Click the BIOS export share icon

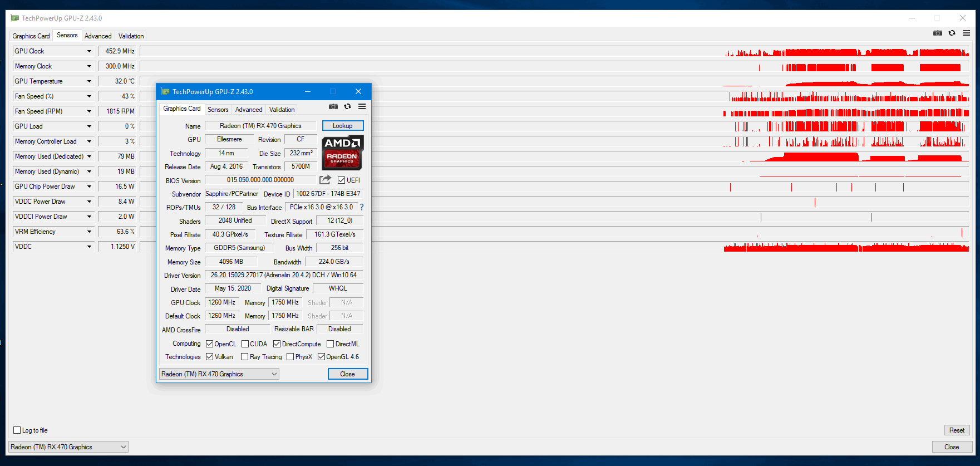click(x=325, y=180)
